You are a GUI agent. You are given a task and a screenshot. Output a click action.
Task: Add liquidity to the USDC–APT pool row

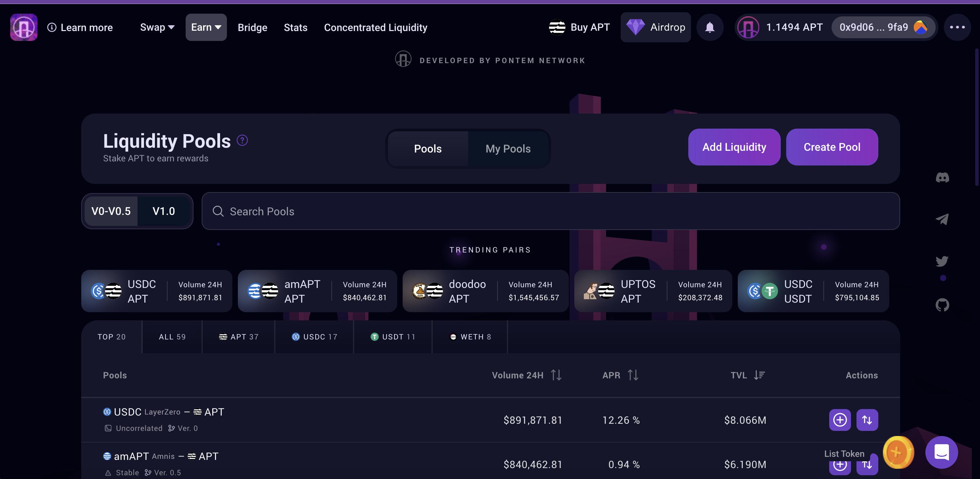[x=840, y=420]
